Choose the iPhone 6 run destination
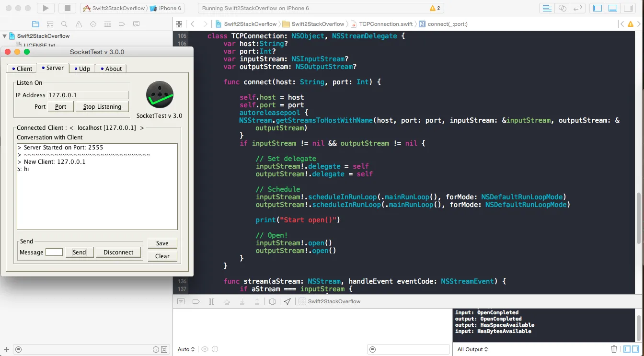Screen dimensions: 644x356 [166, 8]
